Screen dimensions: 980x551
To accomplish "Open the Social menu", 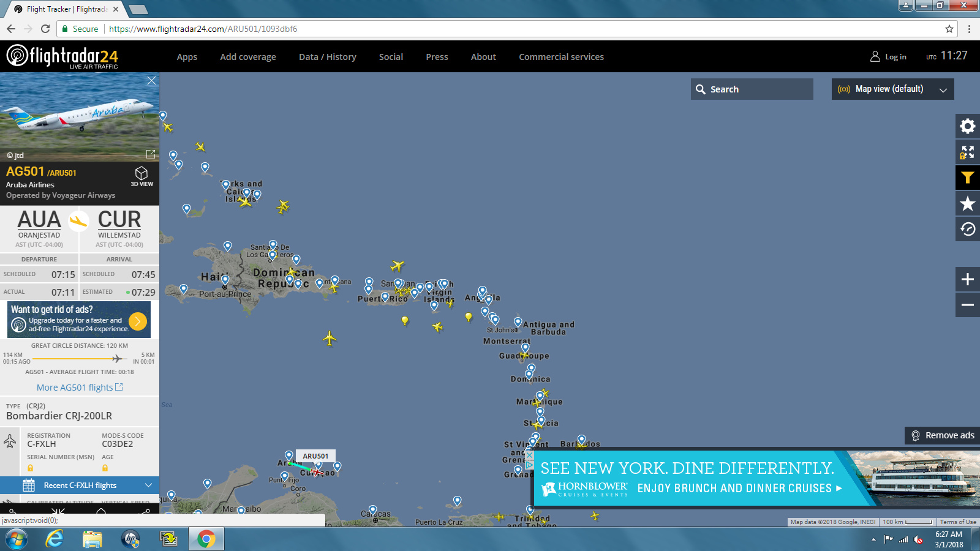I will (391, 57).
